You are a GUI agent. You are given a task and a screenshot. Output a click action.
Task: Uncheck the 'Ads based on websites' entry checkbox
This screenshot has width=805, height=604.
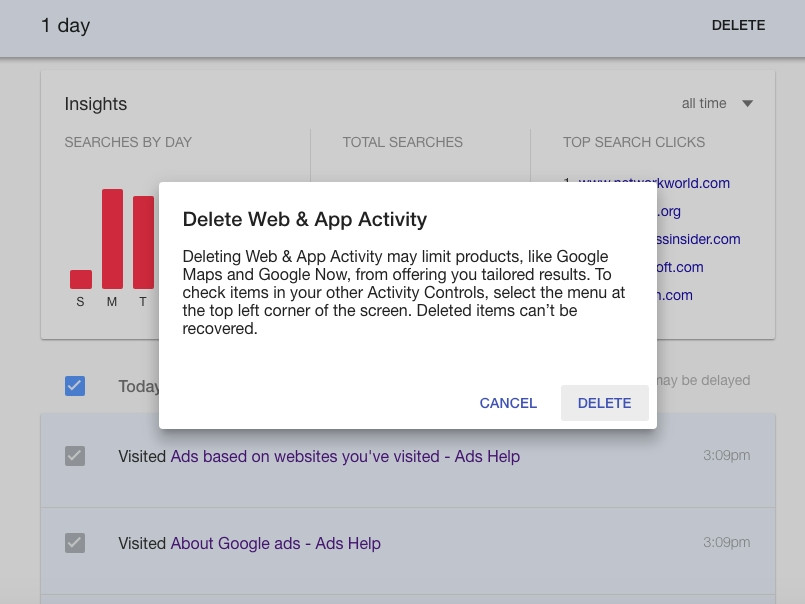(x=75, y=456)
